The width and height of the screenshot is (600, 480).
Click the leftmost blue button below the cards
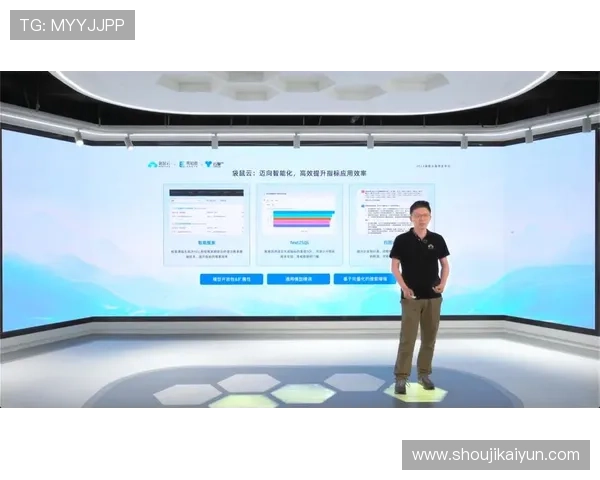tap(231, 279)
